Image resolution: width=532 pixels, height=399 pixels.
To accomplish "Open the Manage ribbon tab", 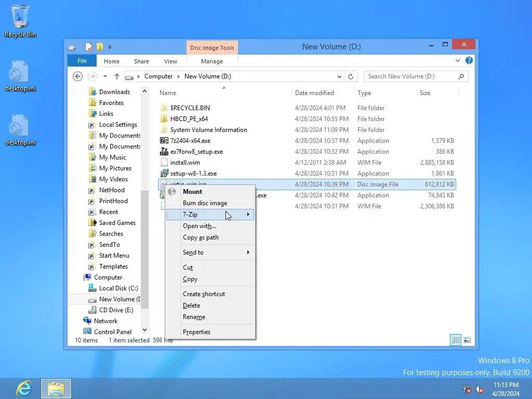I will (x=212, y=61).
